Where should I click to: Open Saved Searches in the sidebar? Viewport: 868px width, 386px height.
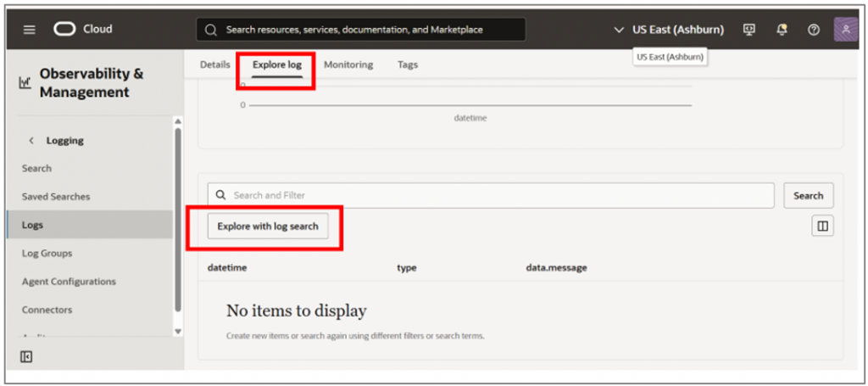(56, 197)
